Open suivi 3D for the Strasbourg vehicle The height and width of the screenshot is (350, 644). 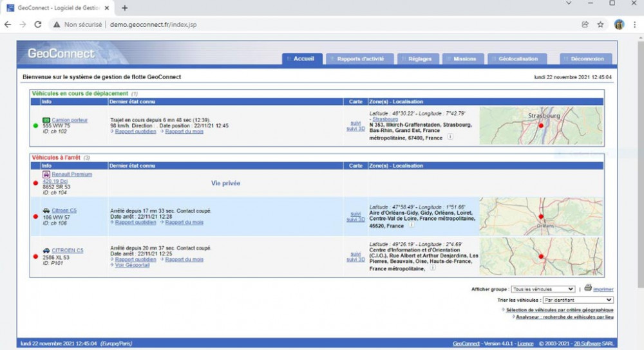tap(355, 128)
